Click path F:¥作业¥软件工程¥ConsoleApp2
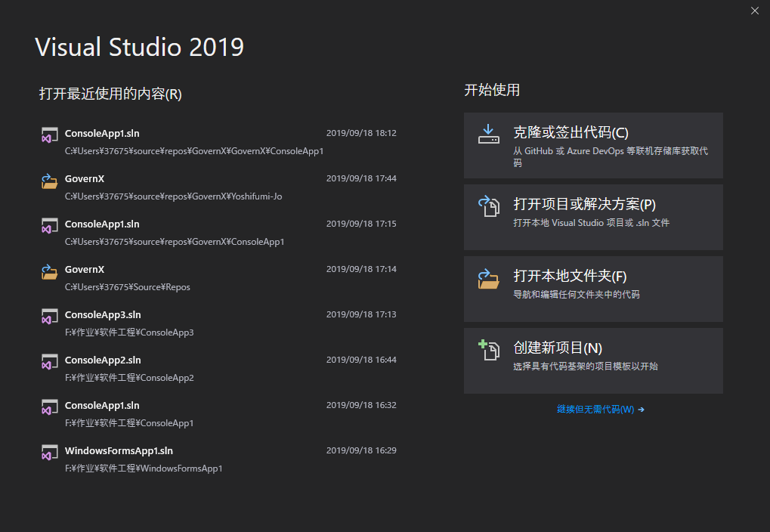This screenshot has width=770, height=532. coord(129,377)
